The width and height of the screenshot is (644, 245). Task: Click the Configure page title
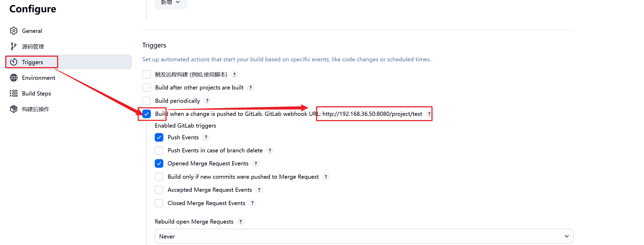point(33,9)
